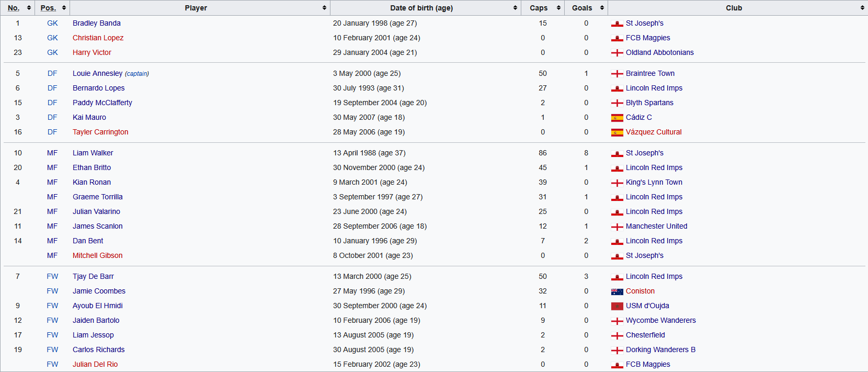Click the England flag beside Braintree Town
868x372 pixels.
(617, 74)
